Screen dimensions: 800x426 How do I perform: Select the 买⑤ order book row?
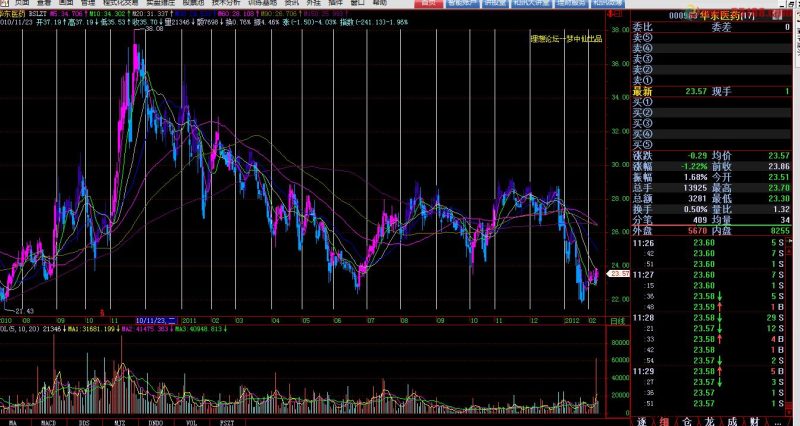pos(711,145)
